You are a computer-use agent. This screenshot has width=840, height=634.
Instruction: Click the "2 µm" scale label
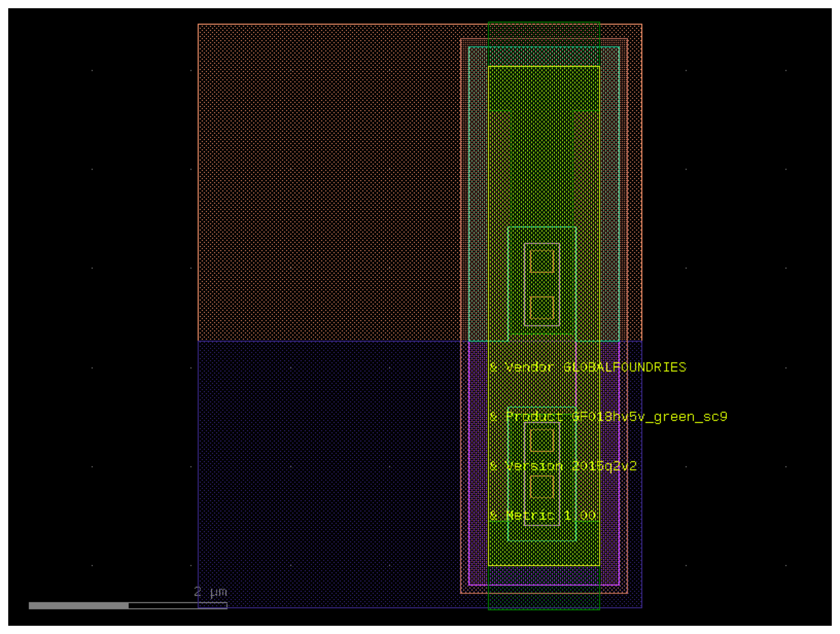click(x=210, y=592)
